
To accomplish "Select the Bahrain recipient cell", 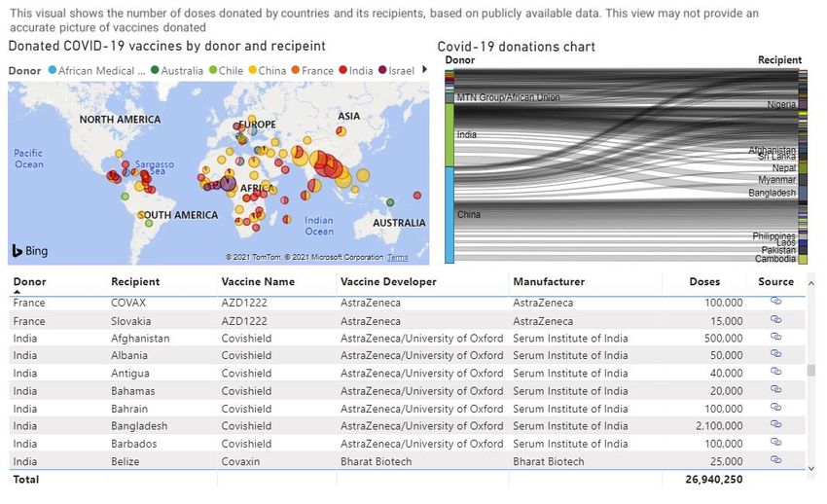I will point(129,409).
